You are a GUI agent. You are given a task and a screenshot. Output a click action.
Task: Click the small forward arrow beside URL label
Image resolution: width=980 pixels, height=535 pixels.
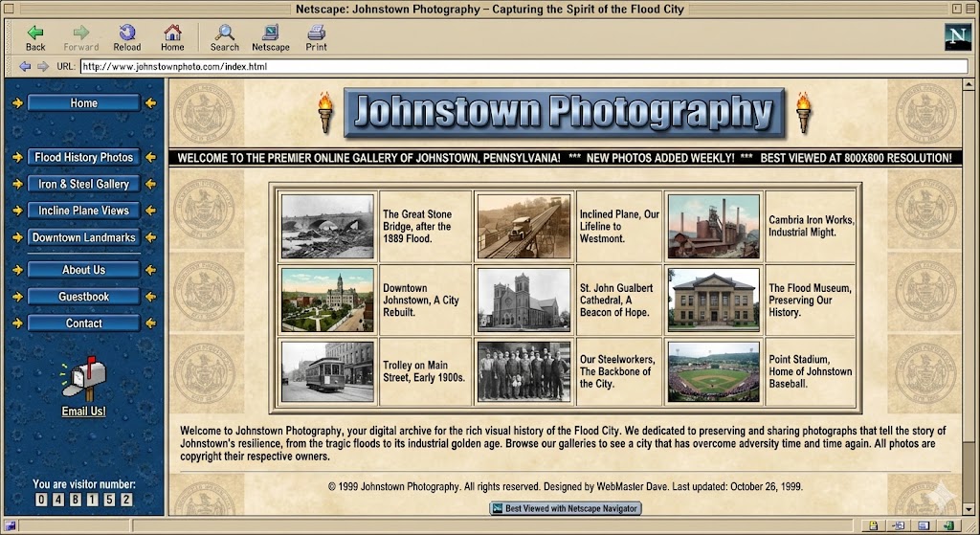click(x=42, y=66)
